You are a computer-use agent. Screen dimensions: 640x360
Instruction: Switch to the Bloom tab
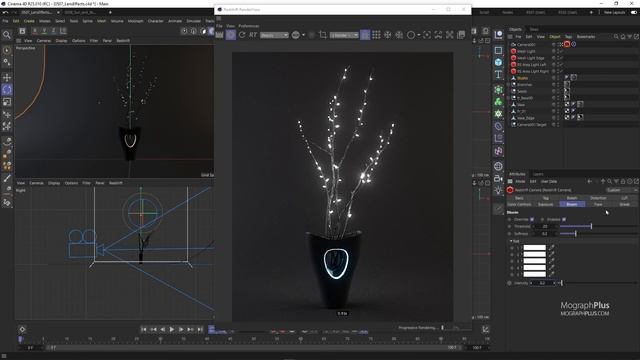click(572, 204)
